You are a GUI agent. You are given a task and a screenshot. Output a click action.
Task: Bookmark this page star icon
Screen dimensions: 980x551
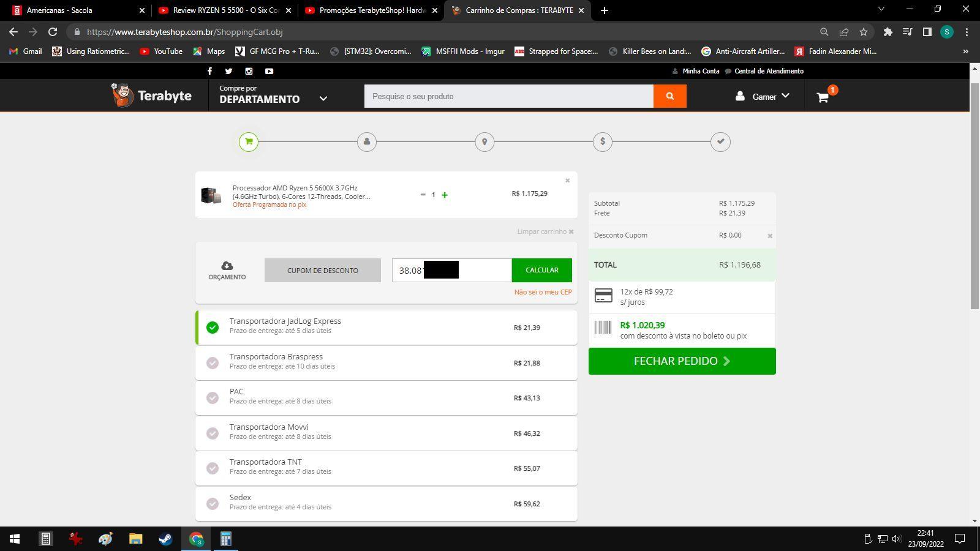click(x=864, y=32)
